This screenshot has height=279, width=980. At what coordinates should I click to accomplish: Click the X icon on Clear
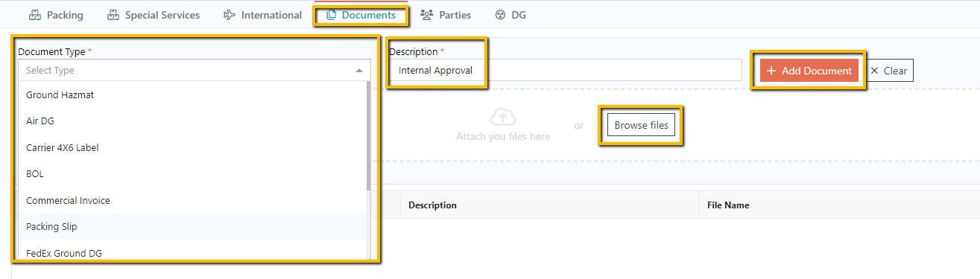(x=875, y=71)
